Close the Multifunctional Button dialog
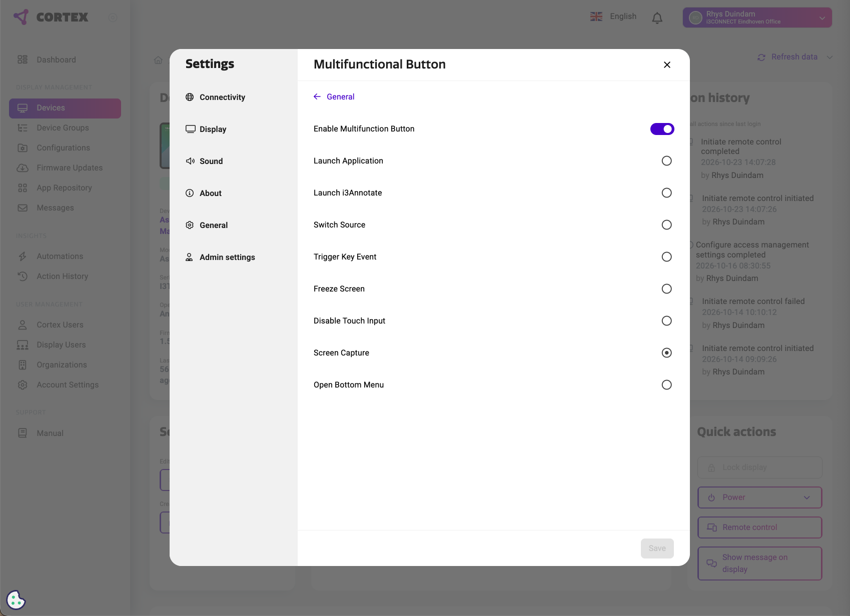This screenshot has height=616, width=850. pyautogui.click(x=667, y=65)
